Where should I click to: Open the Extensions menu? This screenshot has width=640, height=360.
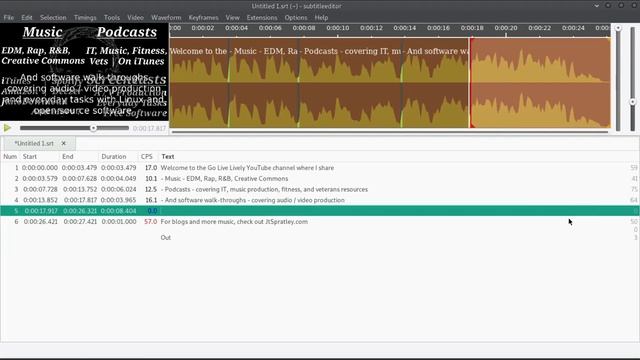(262, 18)
